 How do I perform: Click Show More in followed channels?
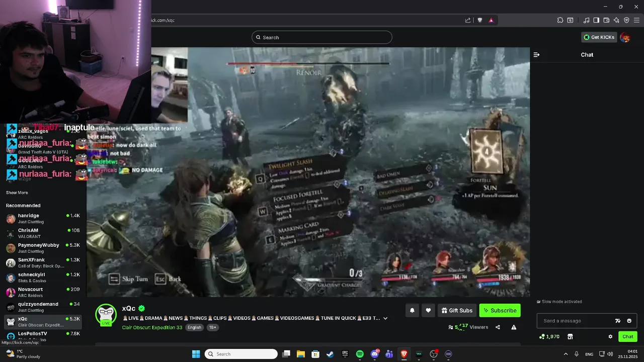pyautogui.click(x=17, y=193)
